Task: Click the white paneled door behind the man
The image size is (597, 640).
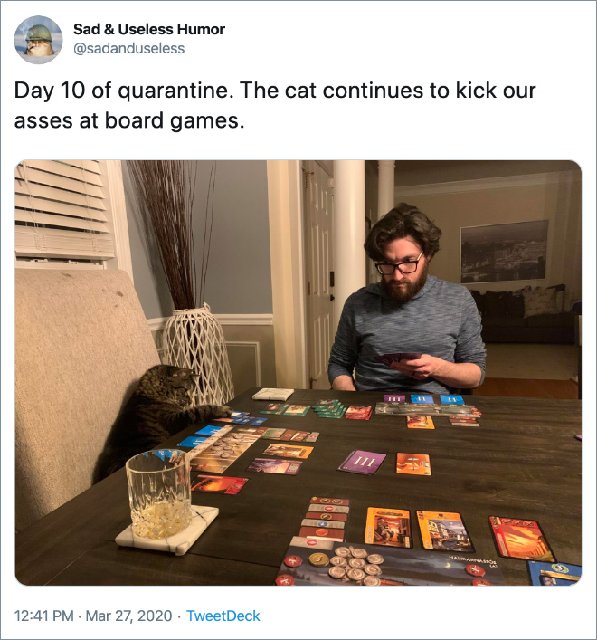Action: click(320, 273)
